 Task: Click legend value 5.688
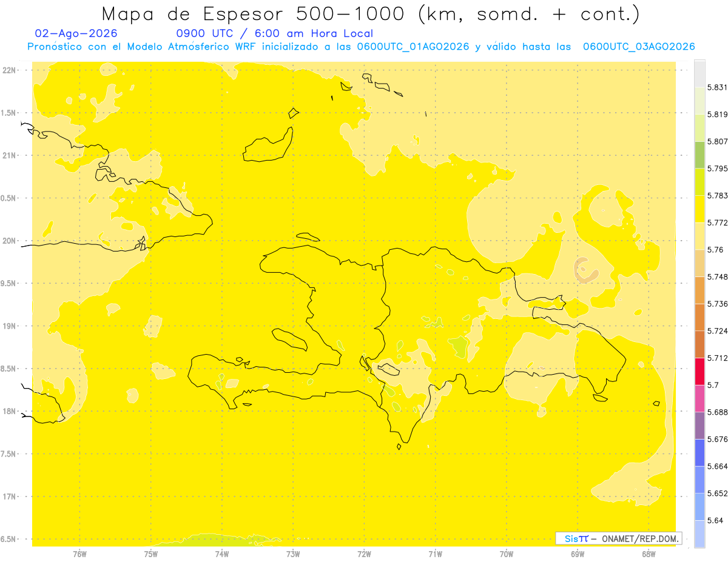(x=717, y=412)
